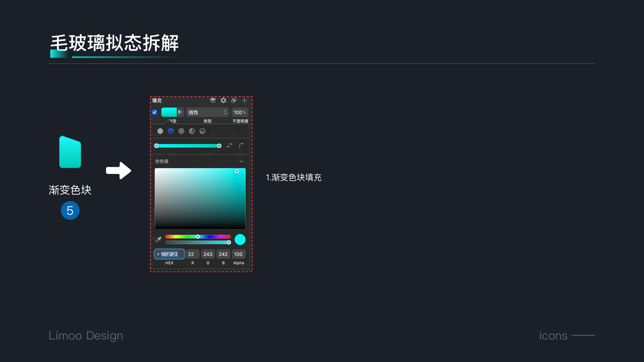This screenshot has width=644, height=362.
Task: Click the HEX value 16F3F2 field
Action: pos(169,254)
